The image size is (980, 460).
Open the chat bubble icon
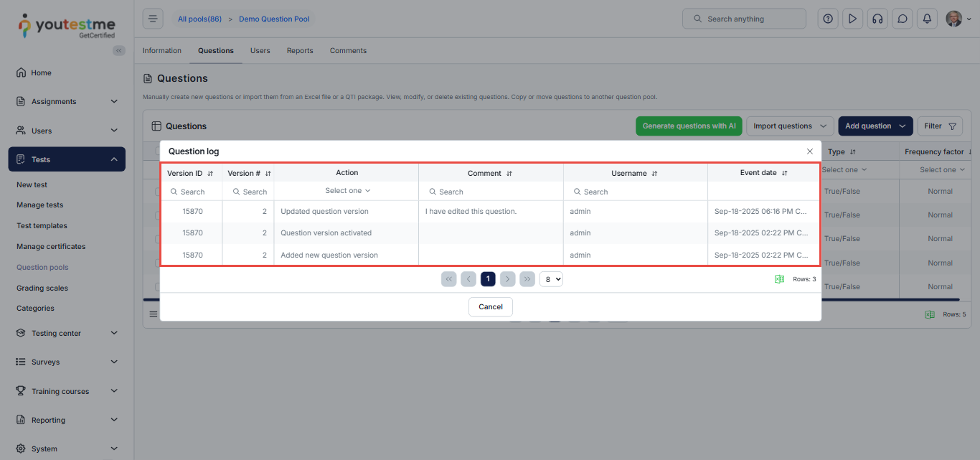[903, 19]
